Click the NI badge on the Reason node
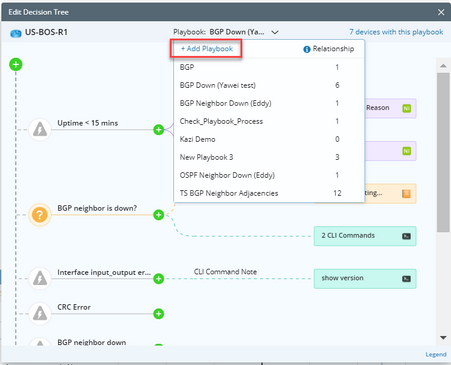Viewport: 451px width, 365px height. click(x=406, y=108)
